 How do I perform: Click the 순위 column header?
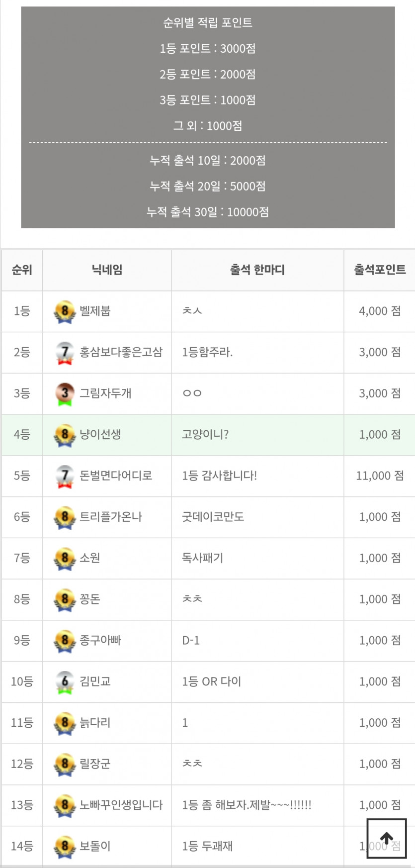click(22, 270)
